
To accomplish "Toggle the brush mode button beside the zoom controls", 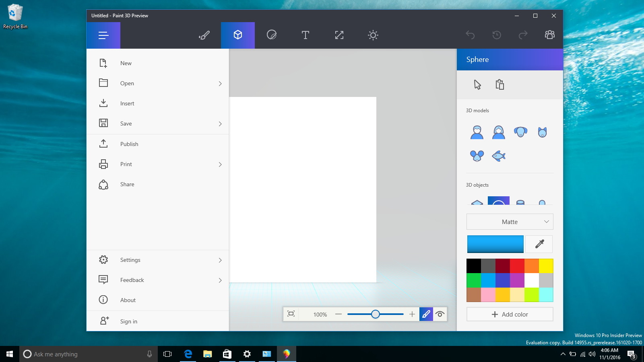I will coord(426,314).
